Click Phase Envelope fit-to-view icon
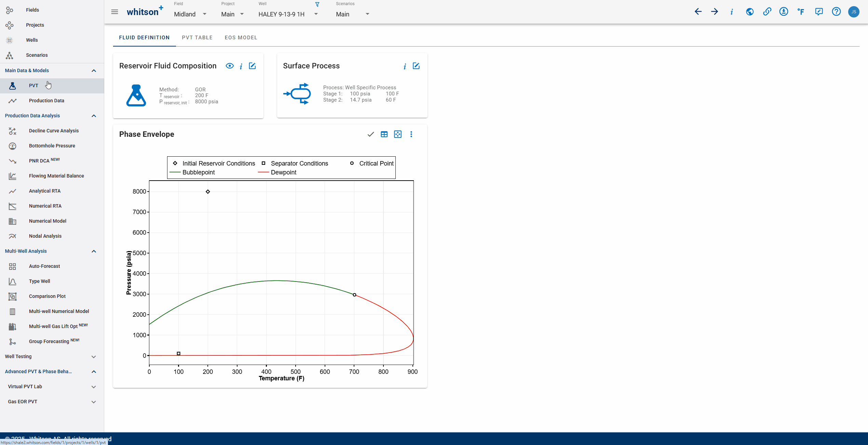This screenshot has width=868, height=445. (x=398, y=134)
